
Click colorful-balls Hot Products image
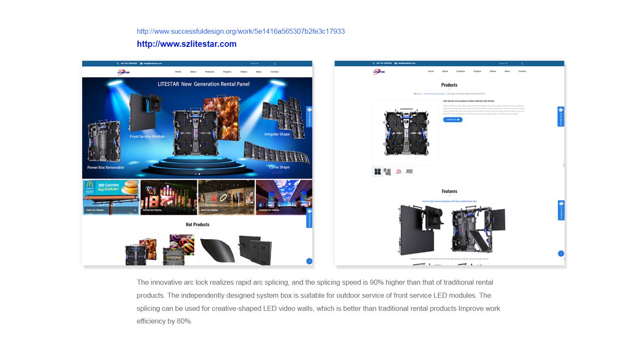coord(178,250)
